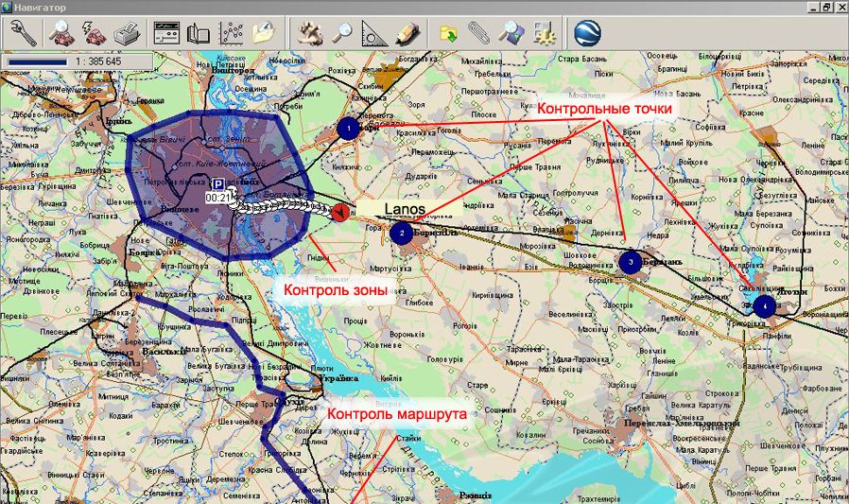Image resolution: width=849 pixels, height=504 pixels.
Task: Select the triangle ruler measure tool
Action: pos(374,34)
